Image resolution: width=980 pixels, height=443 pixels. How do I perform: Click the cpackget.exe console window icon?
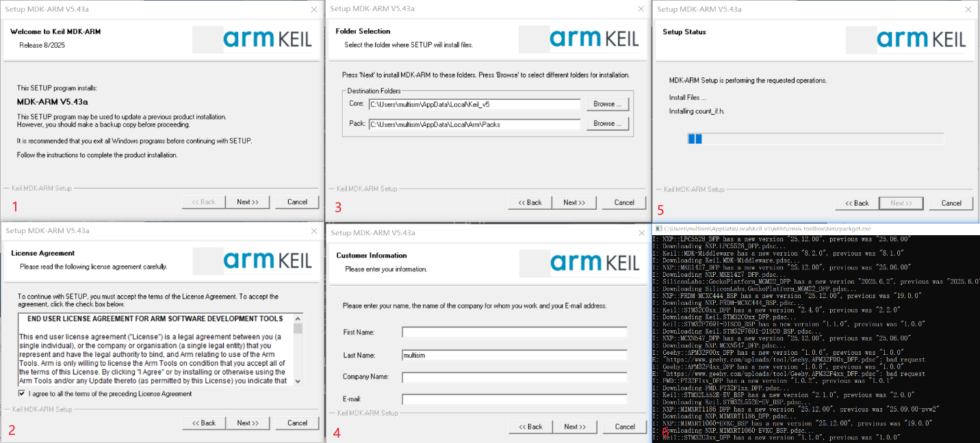[x=658, y=228]
